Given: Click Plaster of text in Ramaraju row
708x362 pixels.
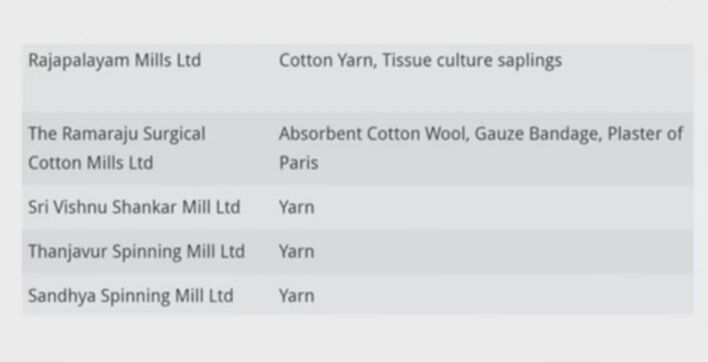Looking at the screenshot, I should (x=645, y=134).
